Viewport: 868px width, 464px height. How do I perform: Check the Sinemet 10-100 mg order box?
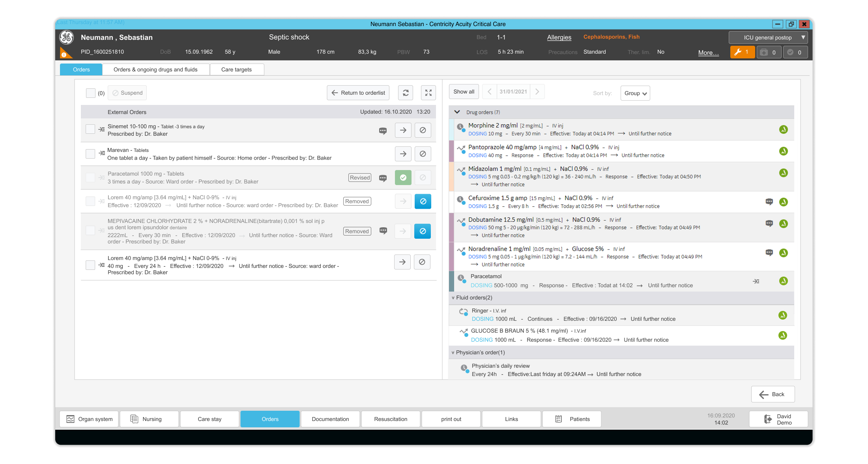point(90,129)
